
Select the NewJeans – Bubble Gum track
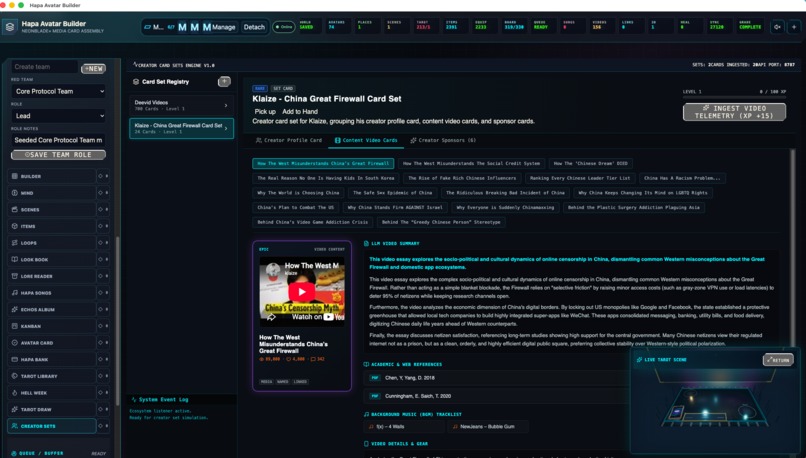click(486, 427)
